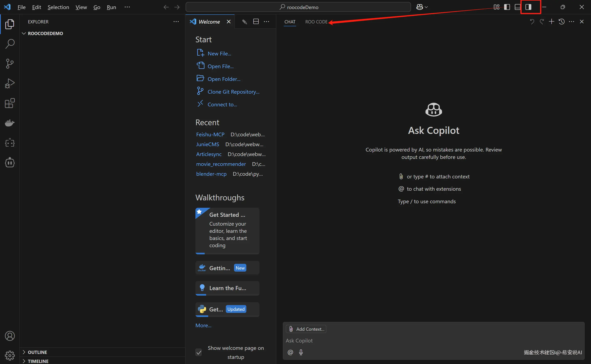Click the Add Context button

coord(306,329)
